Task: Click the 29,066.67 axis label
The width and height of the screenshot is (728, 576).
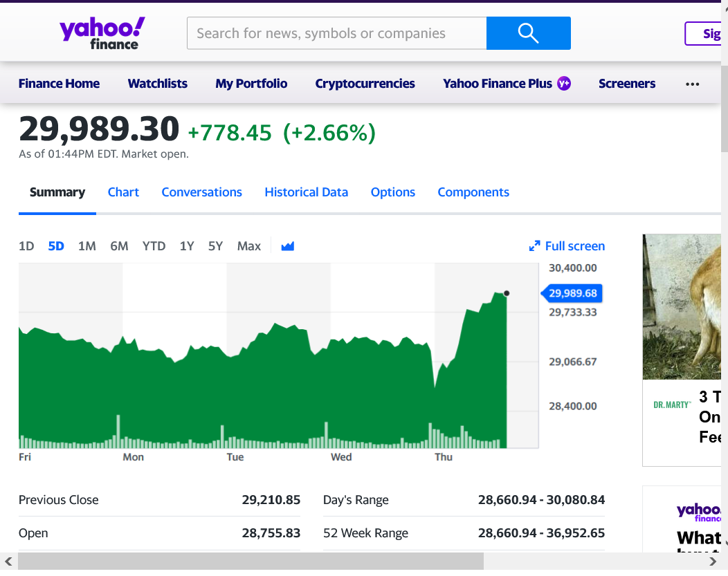Action: (572, 361)
